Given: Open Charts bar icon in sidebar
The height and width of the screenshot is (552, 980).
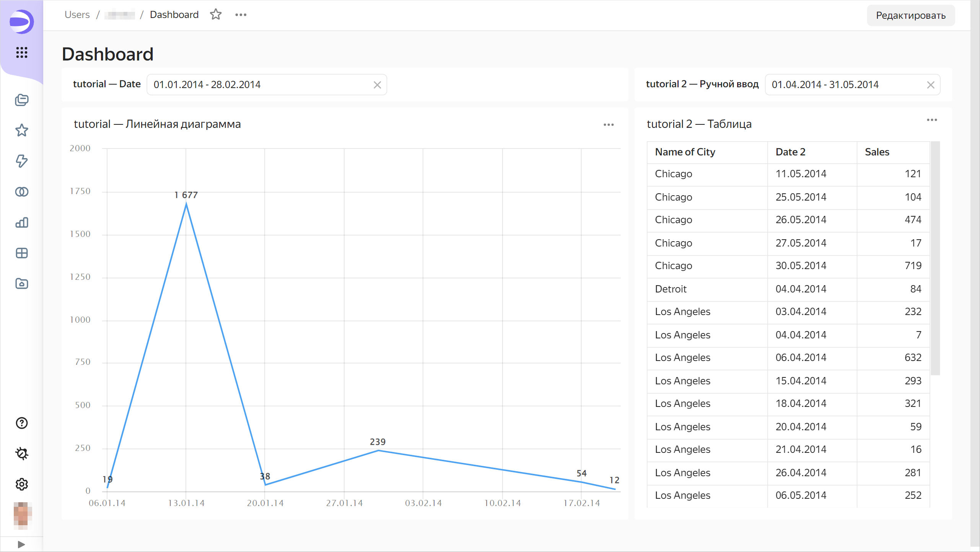Looking at the screenshot, I should [22, 222].
